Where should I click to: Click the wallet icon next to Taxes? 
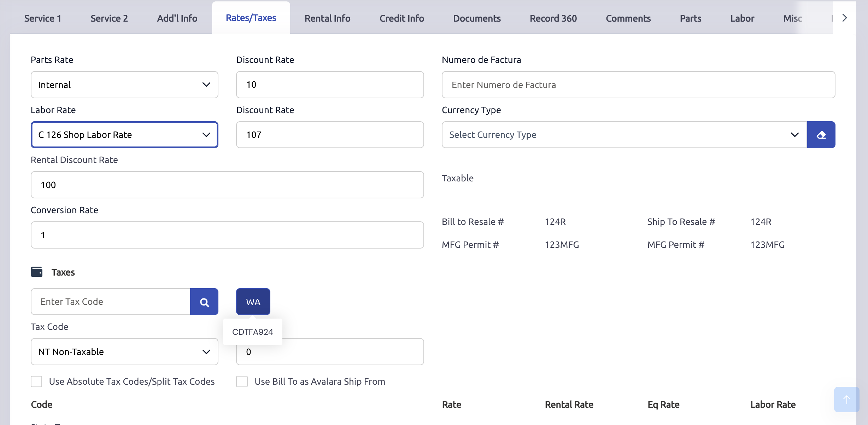37,272
